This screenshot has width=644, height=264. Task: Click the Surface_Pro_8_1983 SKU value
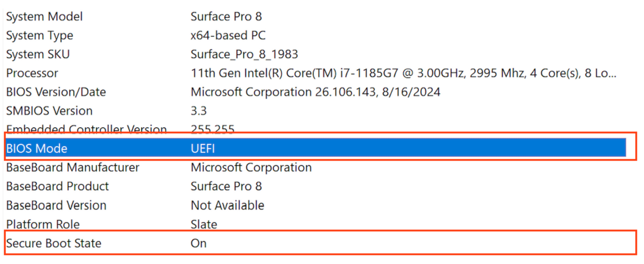[x=244, y=54]
